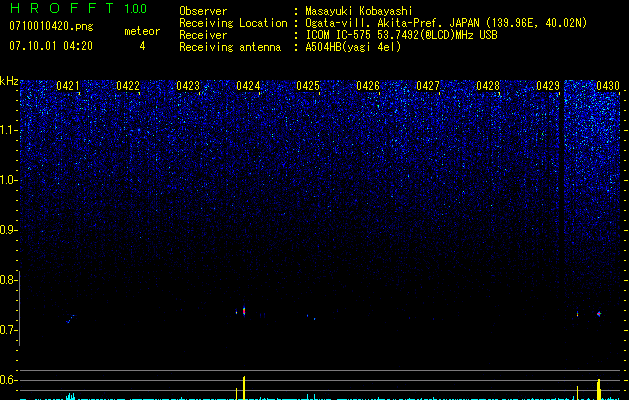
Task: Click the 0423 time marker
Action: point(188,86)
